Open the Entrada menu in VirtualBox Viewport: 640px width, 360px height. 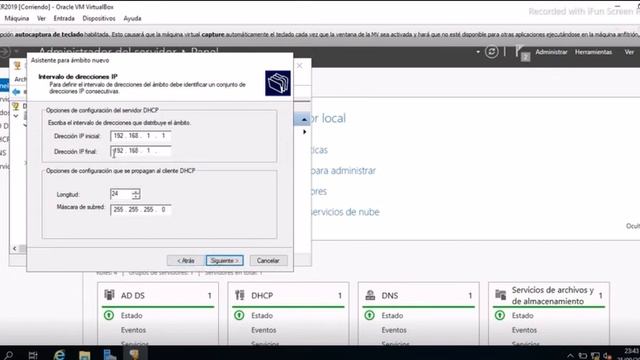point(64,18)
